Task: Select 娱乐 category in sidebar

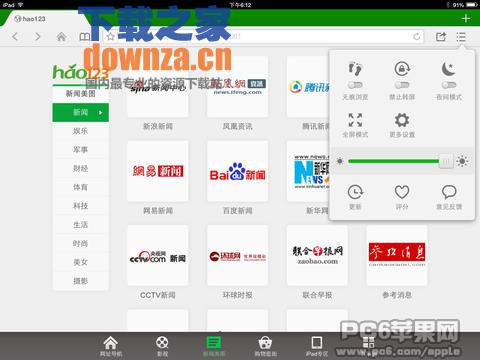Action: [80, 131]
